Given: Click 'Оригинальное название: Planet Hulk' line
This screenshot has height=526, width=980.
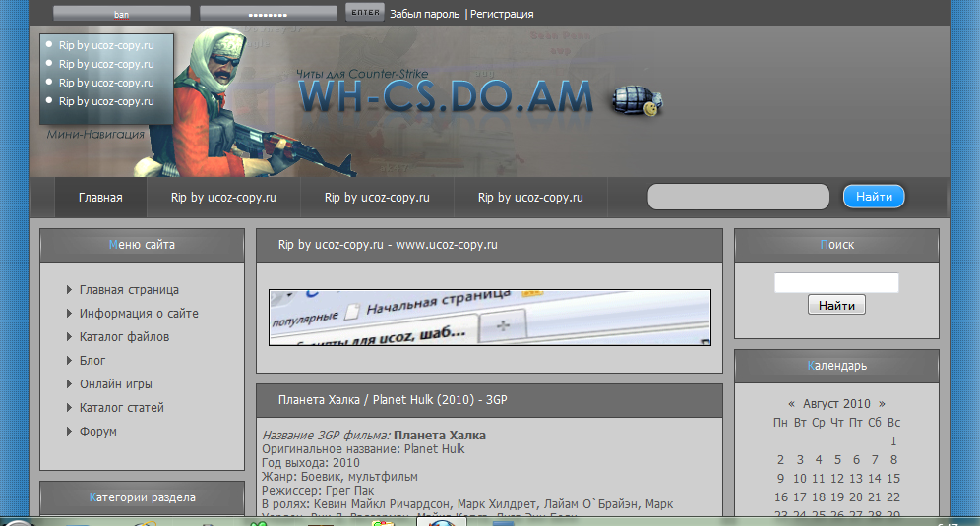Looking at the screenshot, I should click(x=363, y=449).
